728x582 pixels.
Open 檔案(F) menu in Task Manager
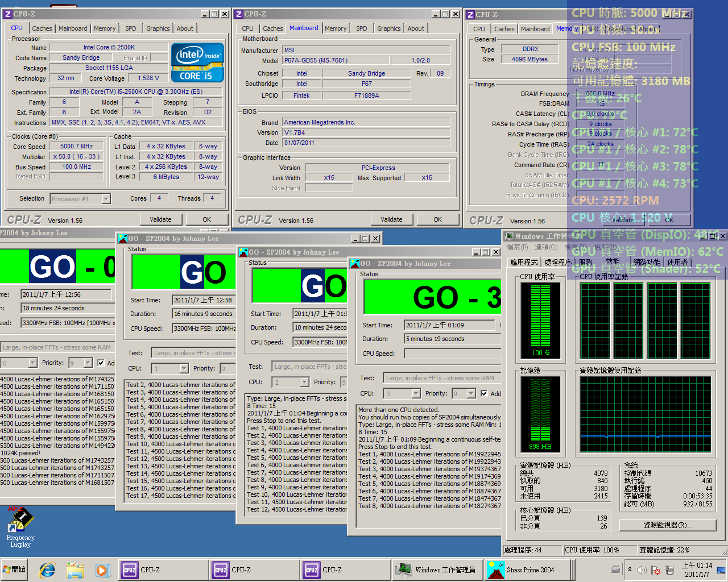[517, 247]
